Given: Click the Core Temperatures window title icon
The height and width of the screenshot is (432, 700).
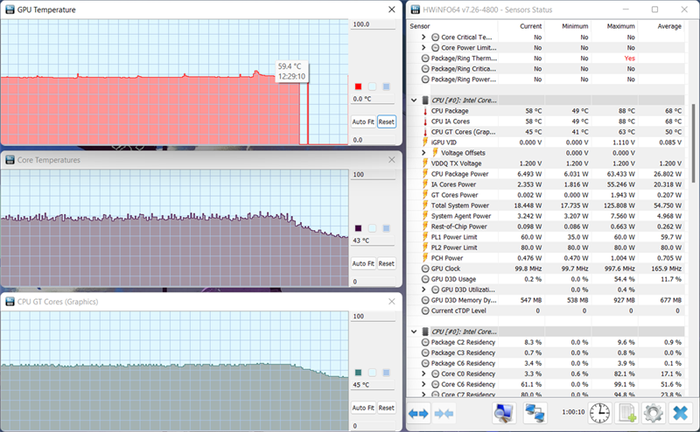Looking at the screenshot, I should pyautogui.click(x=10, y=160).
